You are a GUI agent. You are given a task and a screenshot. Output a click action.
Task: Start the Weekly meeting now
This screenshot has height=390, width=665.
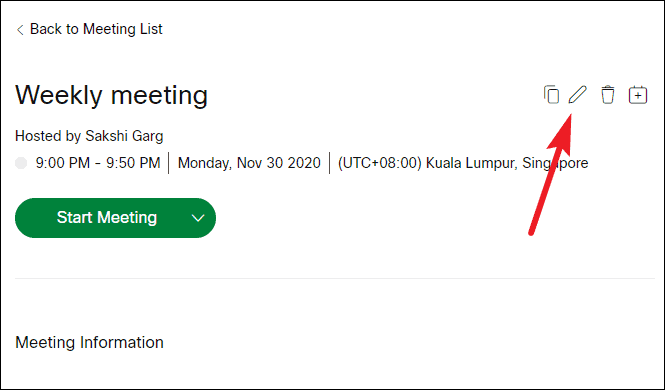(x=107, y=217)
